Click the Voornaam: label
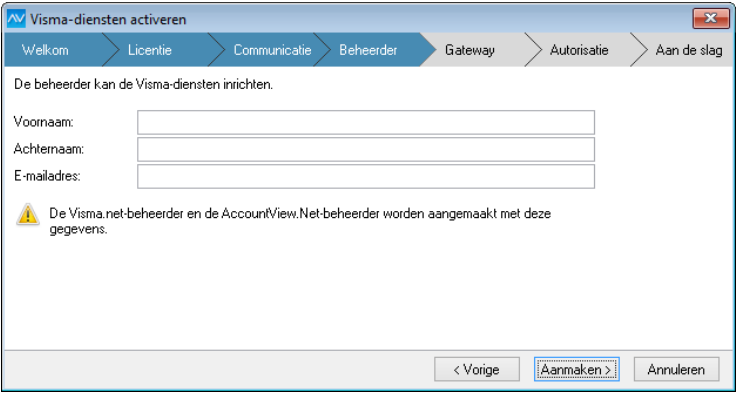The height and width of the screenshot is (393, 737). (x=44, y=122)
